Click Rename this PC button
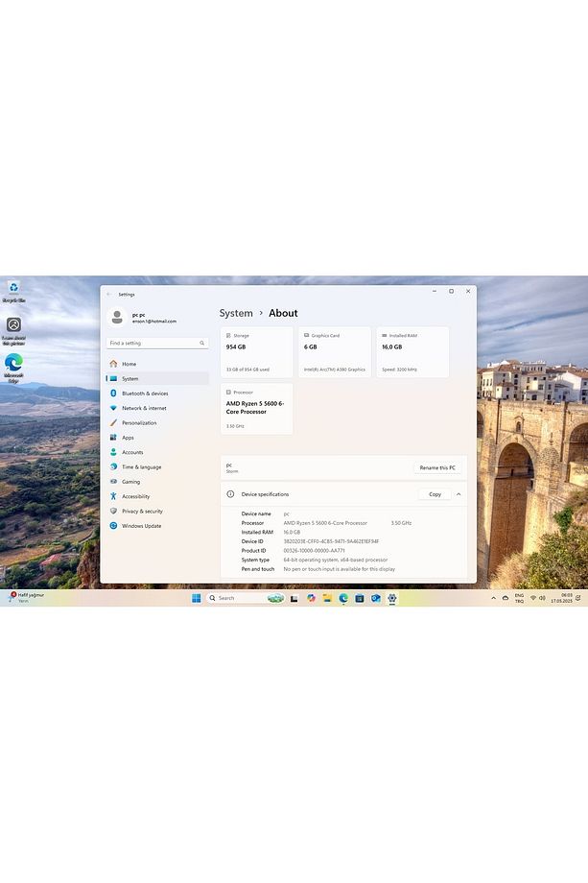The height and width of the screenshot is (883, 588). [437, 467]
